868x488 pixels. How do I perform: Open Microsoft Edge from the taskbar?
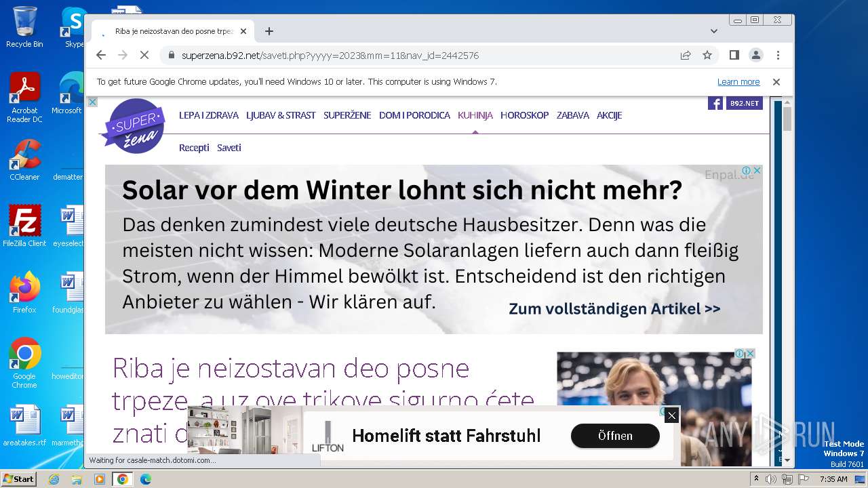[145, 479]
